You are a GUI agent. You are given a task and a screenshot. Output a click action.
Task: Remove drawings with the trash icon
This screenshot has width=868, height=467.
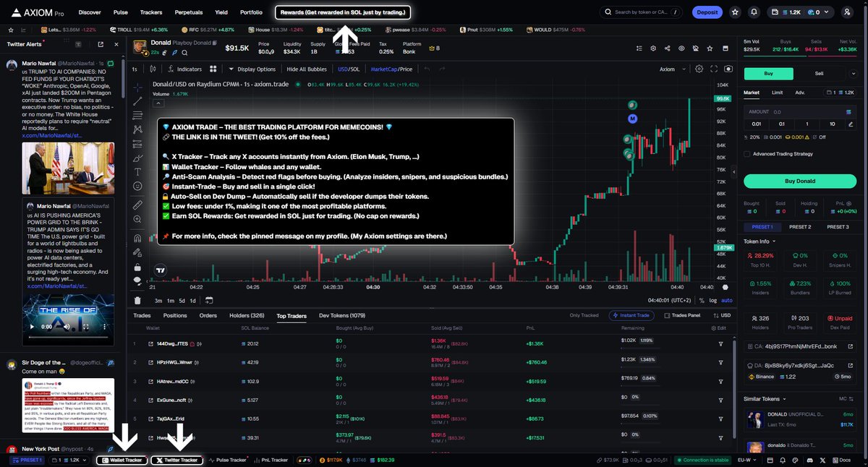[137, 300]
